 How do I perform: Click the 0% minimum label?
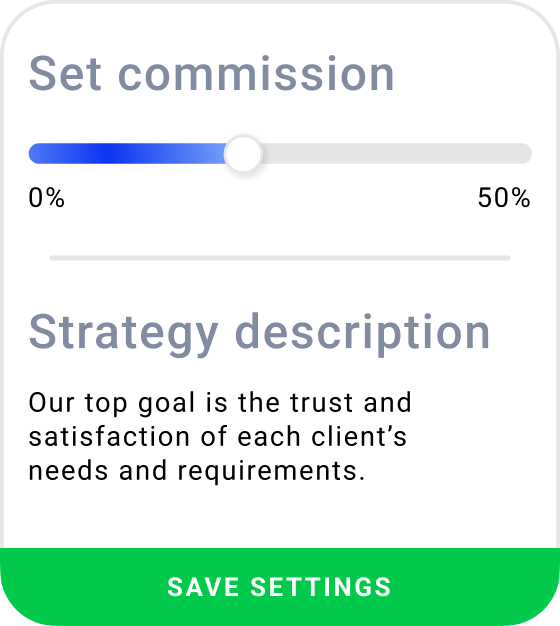[x=46, y=197]
